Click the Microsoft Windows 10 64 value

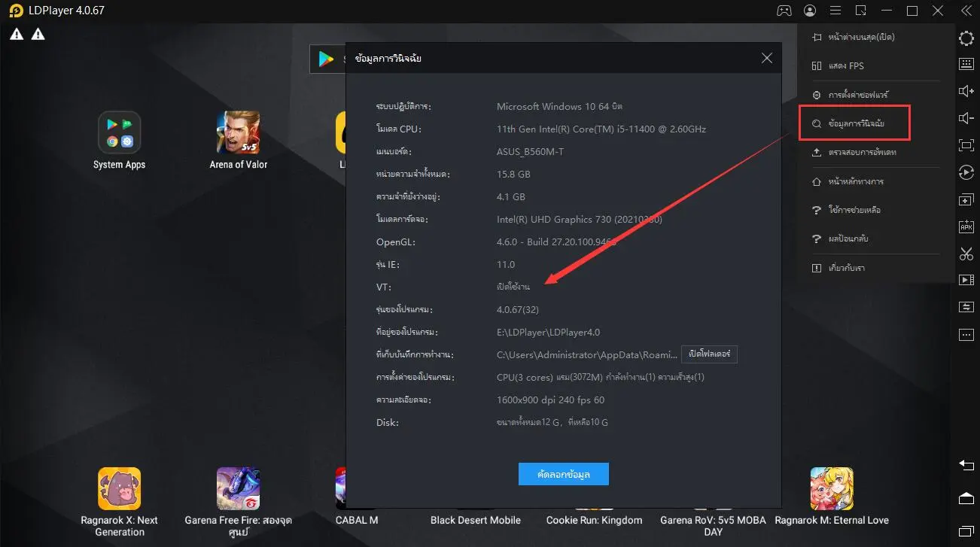click(559, 107)
